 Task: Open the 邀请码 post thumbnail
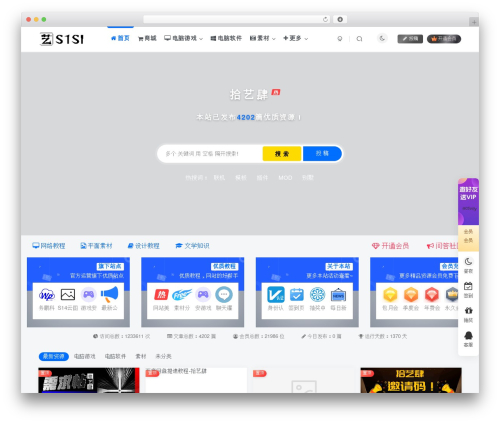(411, 380)
